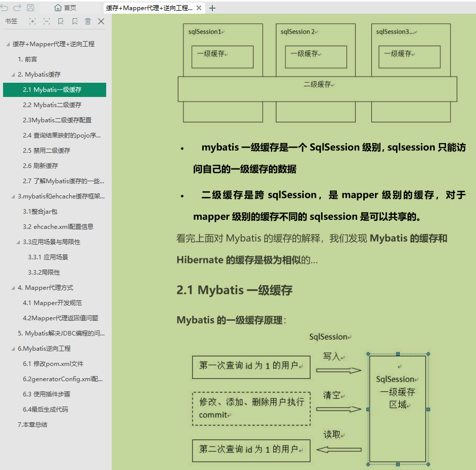Jump to 3.3.1 应用场景
Image resolution: width=476 pixels, height=470 pixels.
tap(48, 257)
